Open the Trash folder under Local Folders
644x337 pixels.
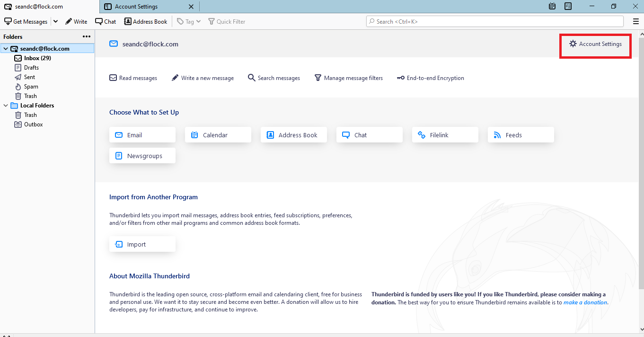click(30, 115)
